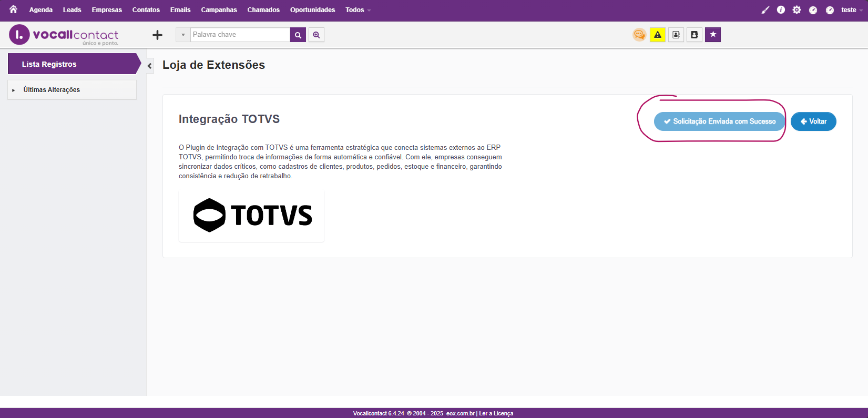Click the magnifier search button
Viewport: 868px width, 418px height.
[298, 35]
